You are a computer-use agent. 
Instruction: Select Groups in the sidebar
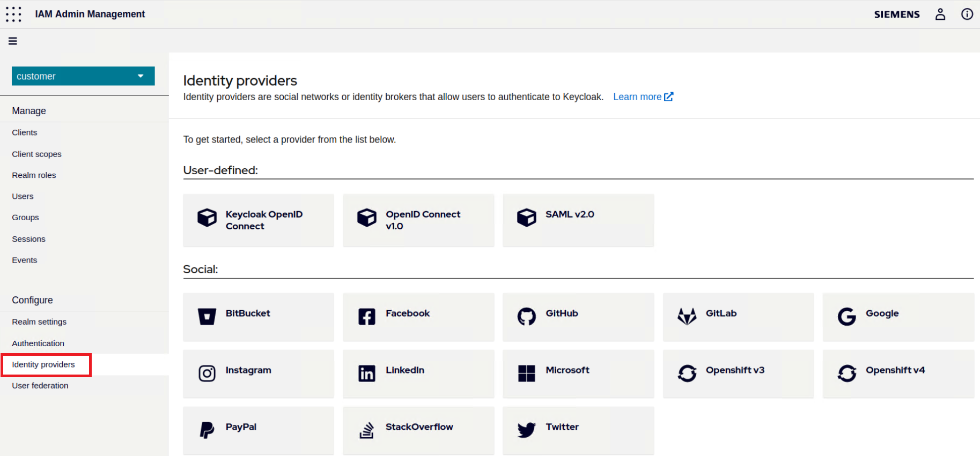[x=25, y=218]
